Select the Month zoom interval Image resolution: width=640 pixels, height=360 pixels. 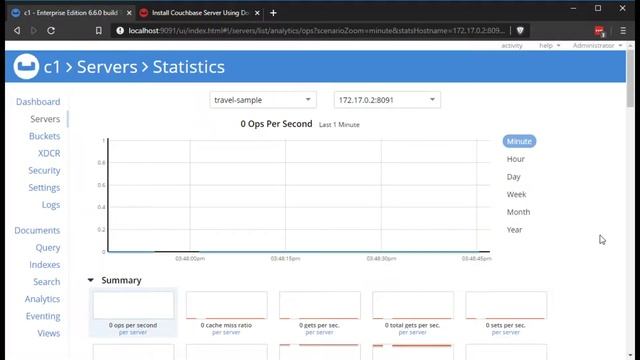[x=518, y=212]
